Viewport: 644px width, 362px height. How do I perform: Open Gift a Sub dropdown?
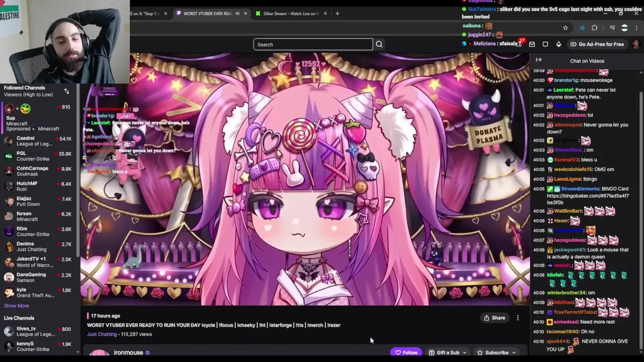[447, 352]
